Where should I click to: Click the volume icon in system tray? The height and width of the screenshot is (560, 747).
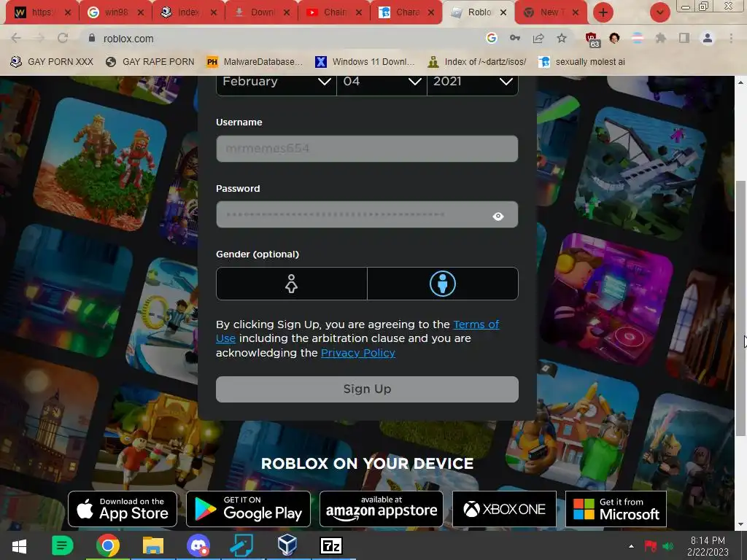[x=668, y=546]
